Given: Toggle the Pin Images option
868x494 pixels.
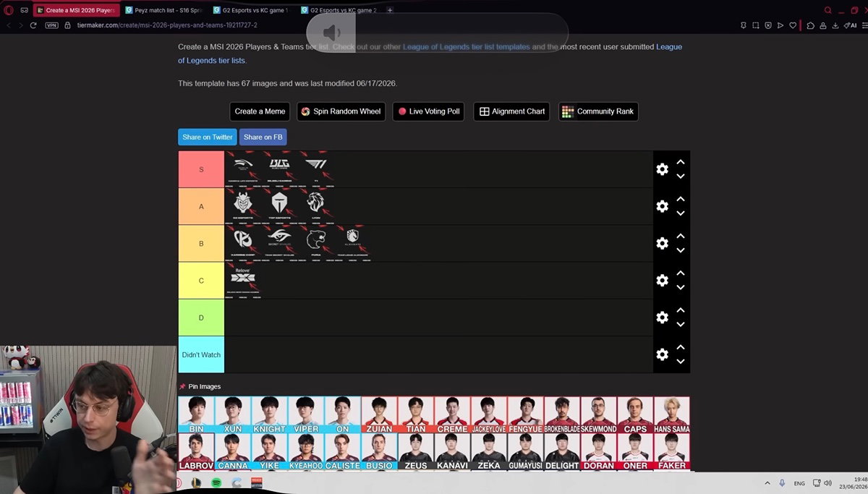Looking at the screenshot, I should pyautogui.click(x=200, y=386).
